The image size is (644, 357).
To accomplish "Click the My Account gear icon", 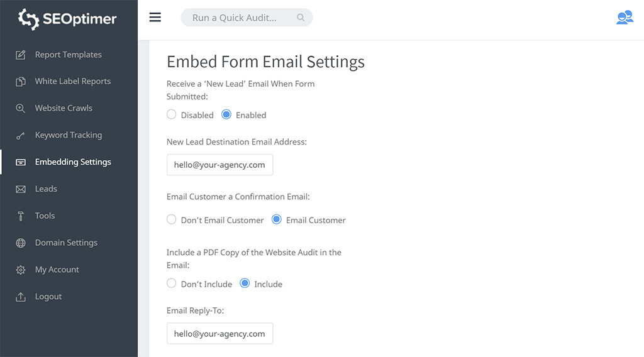I will [21, 270].
